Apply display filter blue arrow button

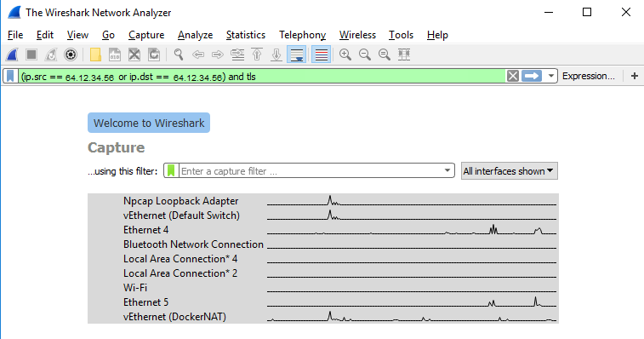click(532, 76)
